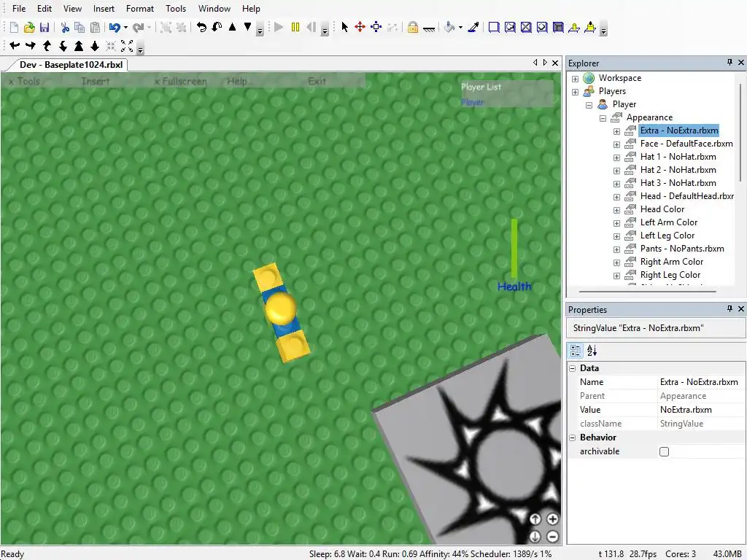
Task: Tilt selection with the tilt arrow icon
Action: click(x=217, y=27)
